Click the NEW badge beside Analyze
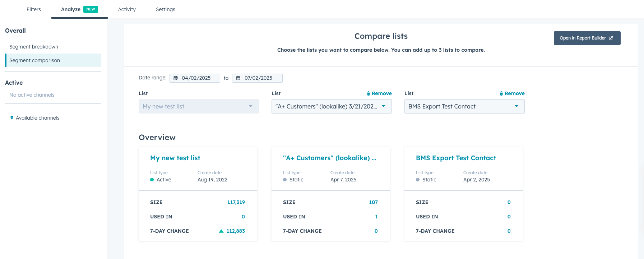Screen dimensions: 644x259 coord(91,9)
